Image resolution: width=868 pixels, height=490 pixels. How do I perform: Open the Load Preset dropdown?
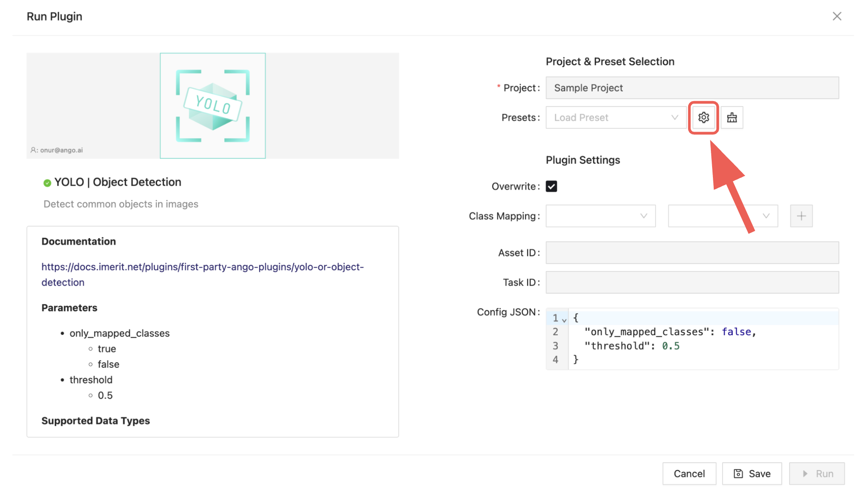(615, 117)
